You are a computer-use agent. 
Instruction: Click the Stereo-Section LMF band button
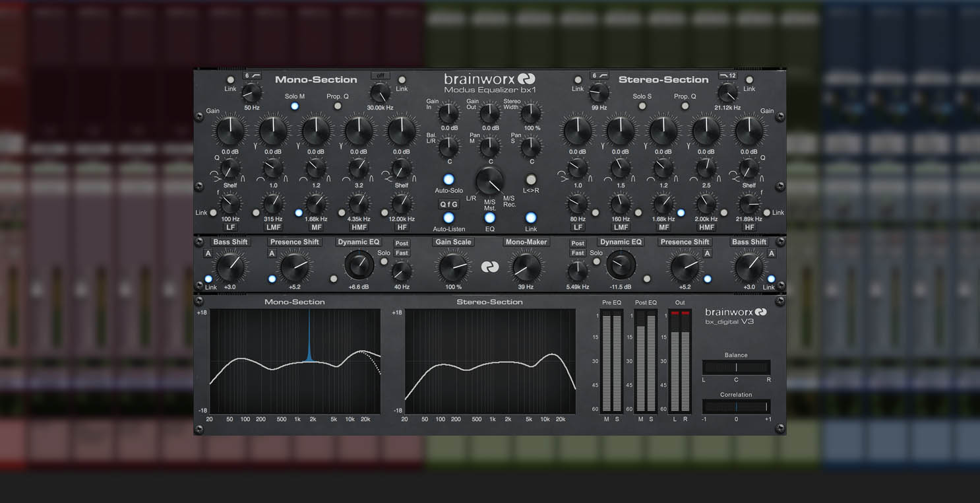coord(621,227)
